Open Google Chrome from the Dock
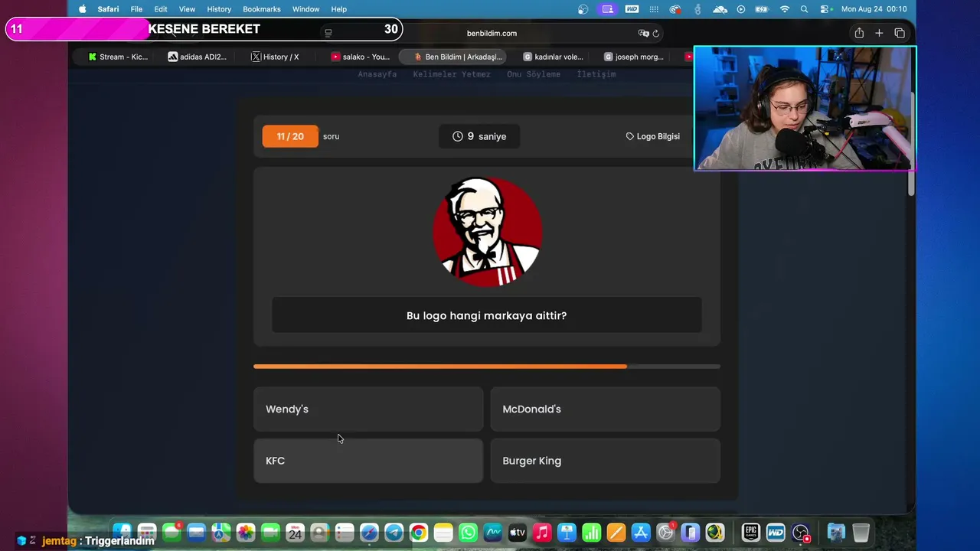The width and height of the screenshot is (980, 551). click(419, 533)
